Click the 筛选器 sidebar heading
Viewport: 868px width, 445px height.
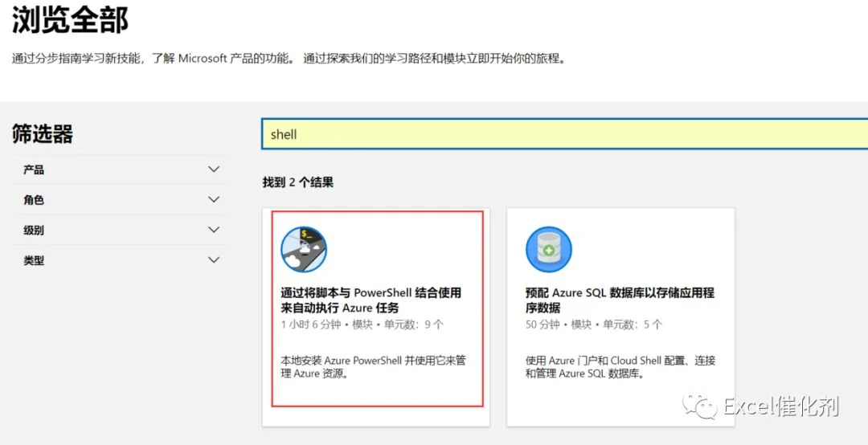coord(43,134)
